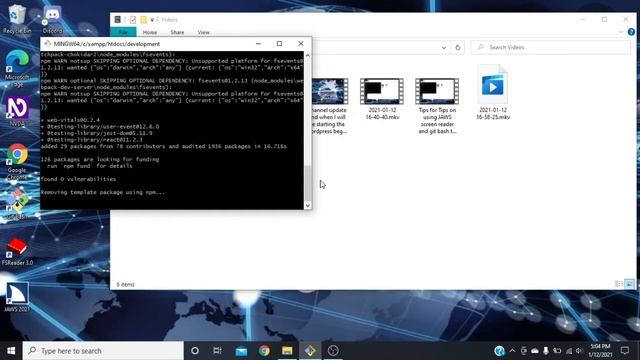Launch Google Chrome from desktop
640x360 pixels.
(17, 161)
